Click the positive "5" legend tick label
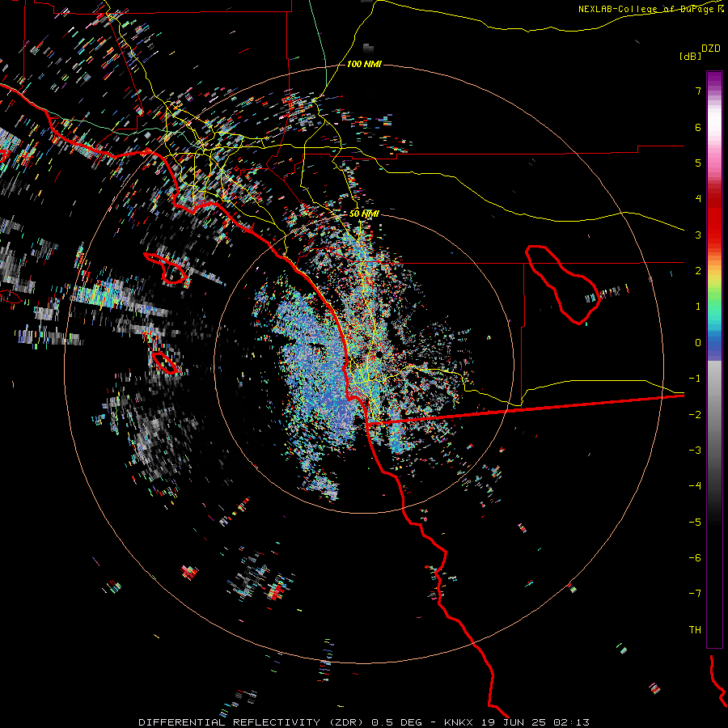Viewport: 728px width, 728px height. pyautogui.click(x=698, y=163)
